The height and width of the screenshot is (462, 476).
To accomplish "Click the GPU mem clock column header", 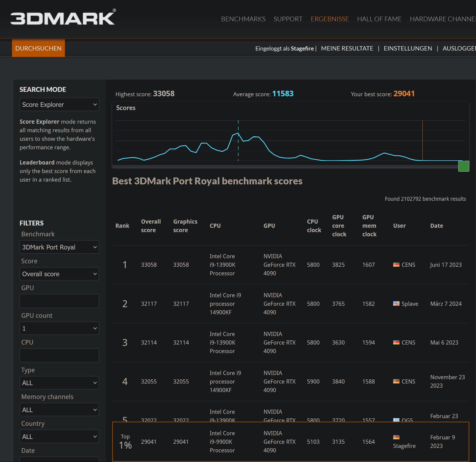I will 369,226.
